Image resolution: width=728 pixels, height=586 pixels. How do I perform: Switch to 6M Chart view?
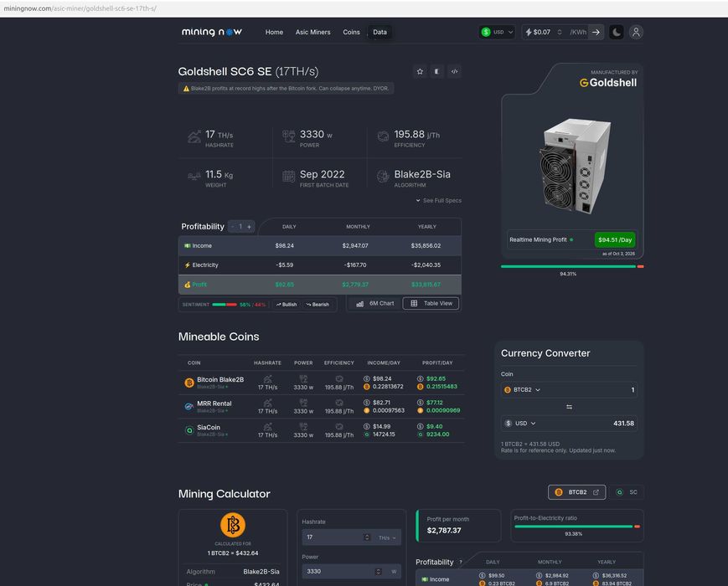[x=374, y=303]
